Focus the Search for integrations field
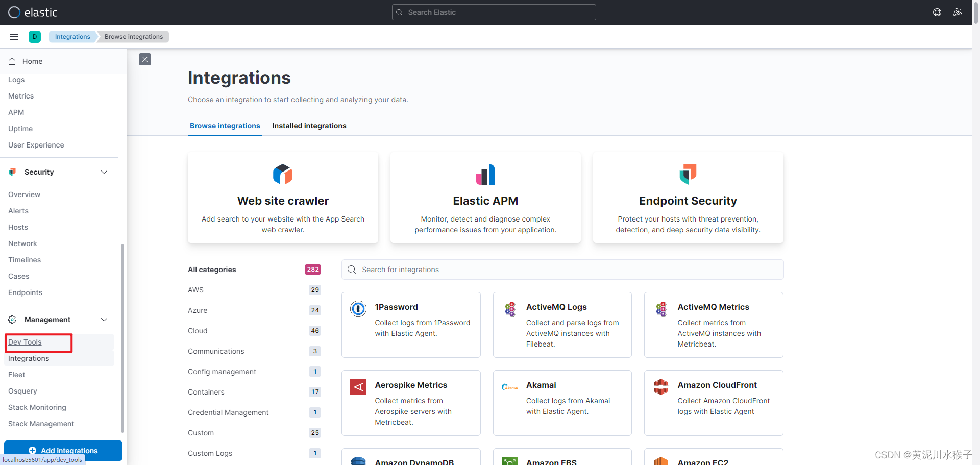 pyautogui.click(x=562, y=270)
